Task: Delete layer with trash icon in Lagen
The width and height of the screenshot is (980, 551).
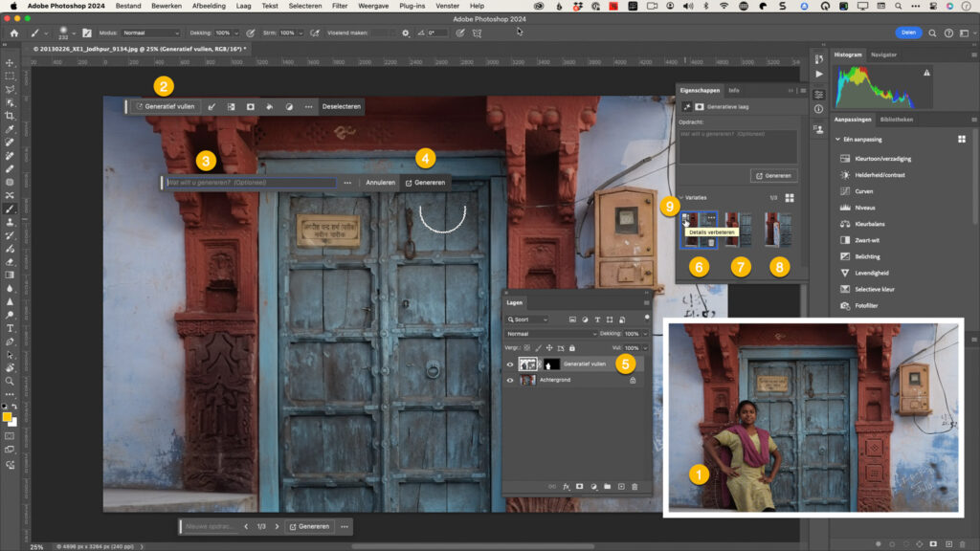Action: click(x=635, y=487)
